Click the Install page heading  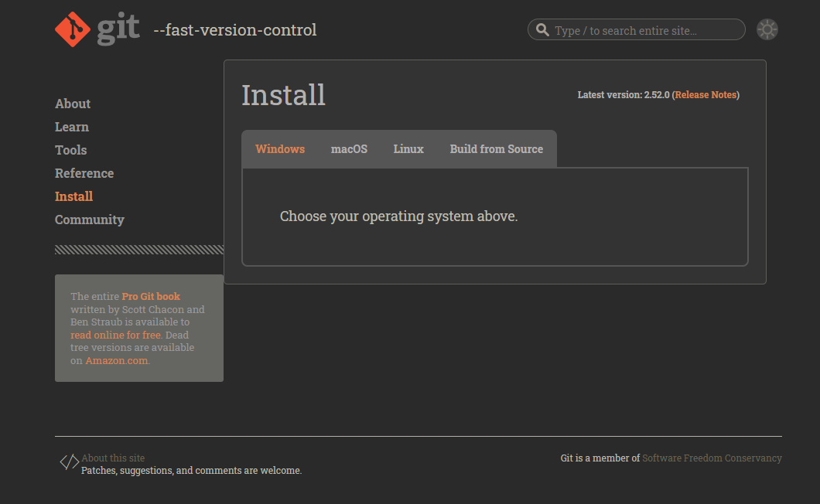tap(283, 95)
